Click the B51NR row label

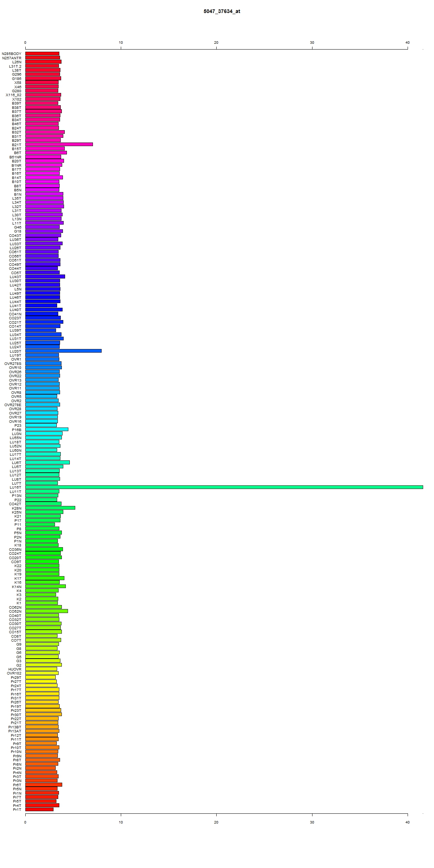(15, 157)
